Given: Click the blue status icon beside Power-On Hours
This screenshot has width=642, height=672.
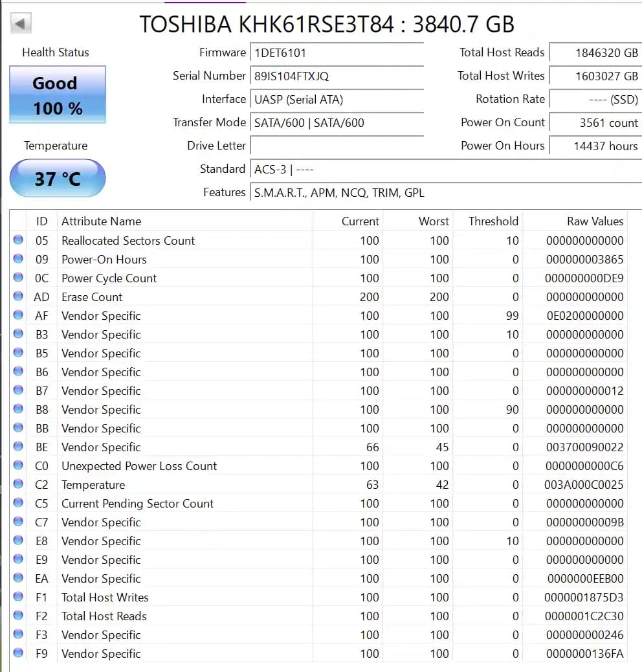Looking at the screenshot, I should coord(17,259).
